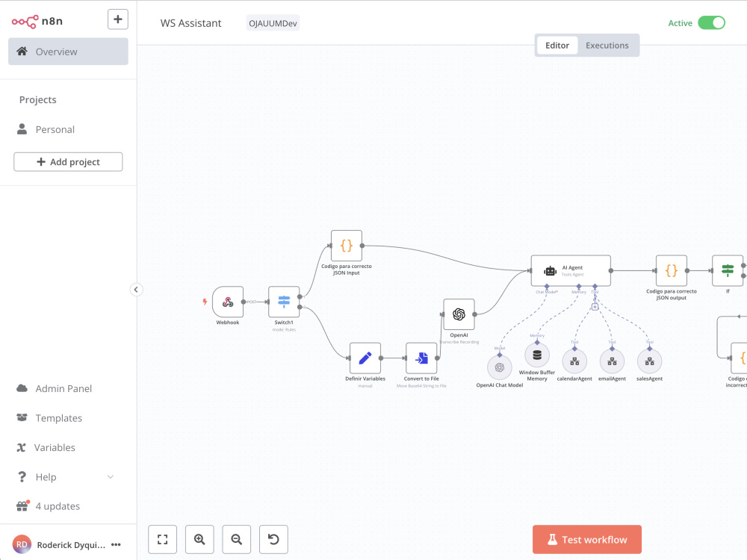Open the plus create-new button
The height and width of the screenshot is (560, 747).
click(x=118, y=19)
